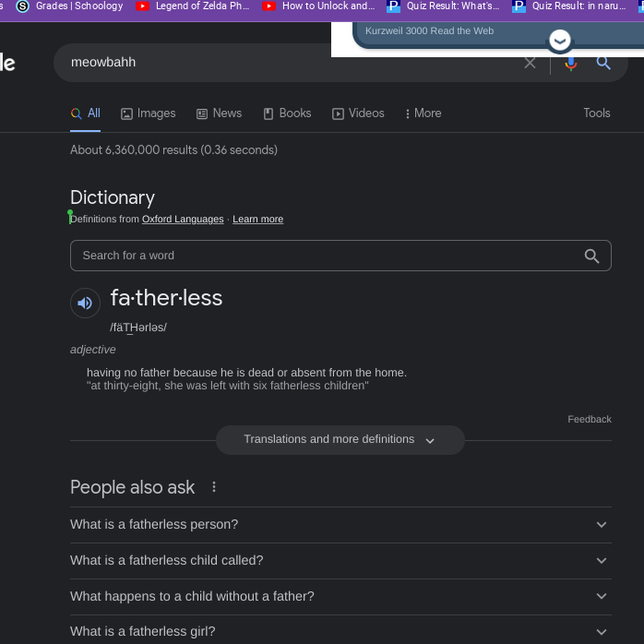Start voice search with microphone icon

[x=570, y=63]
